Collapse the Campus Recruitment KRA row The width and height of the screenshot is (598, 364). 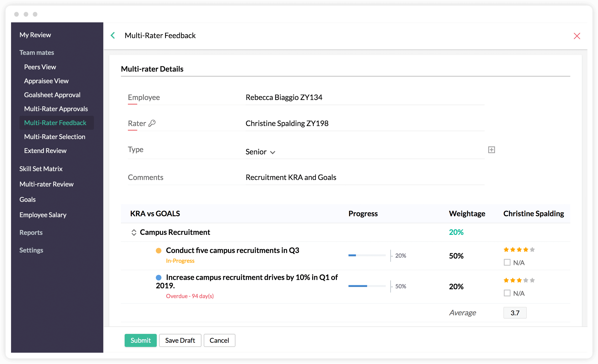pos(134,232)
